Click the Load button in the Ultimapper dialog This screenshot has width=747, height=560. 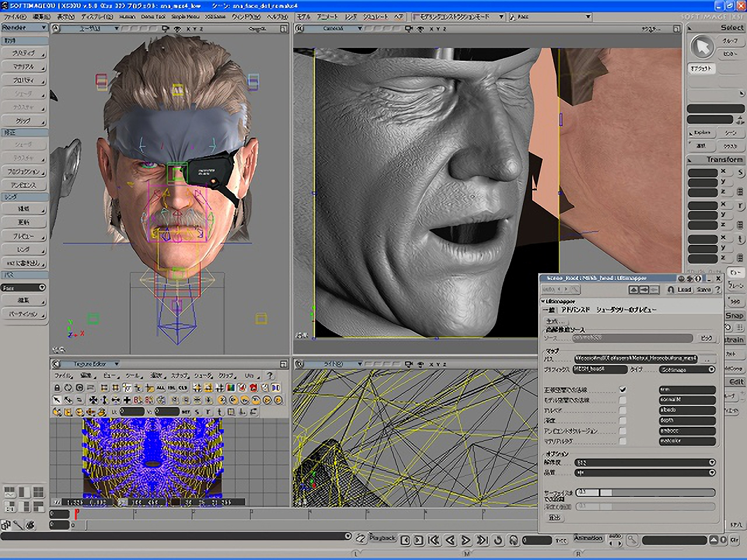[685, 289]
